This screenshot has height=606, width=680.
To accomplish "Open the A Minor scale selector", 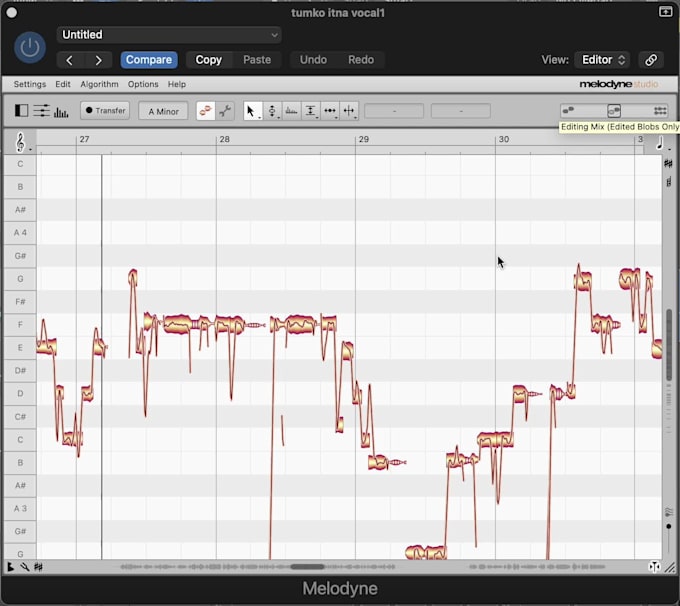I will tap(163, 111).
